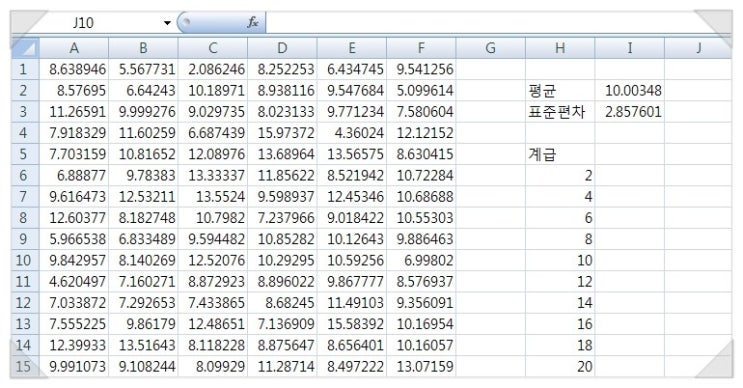The height and width of the screenshot is (388, 743).
Task: Click cell containing 11.26591
Action: coord(74,112)
